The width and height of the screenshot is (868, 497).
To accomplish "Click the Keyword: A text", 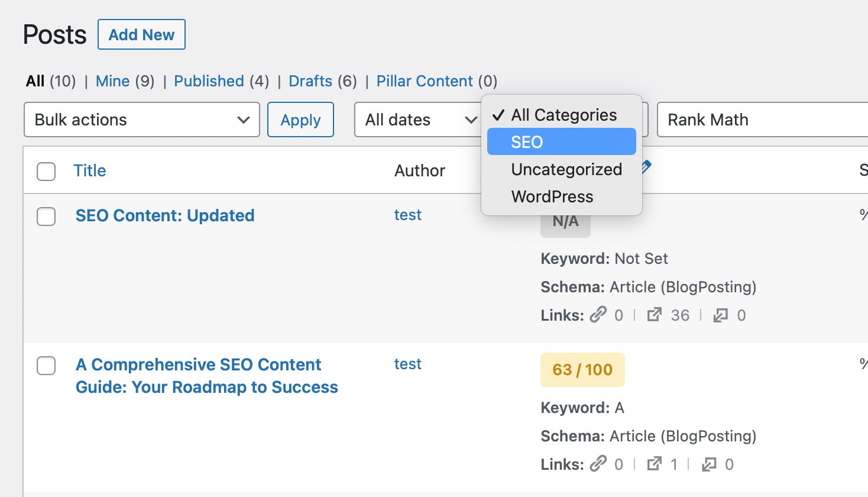I will pyautogui.click(x=582, y=408).
